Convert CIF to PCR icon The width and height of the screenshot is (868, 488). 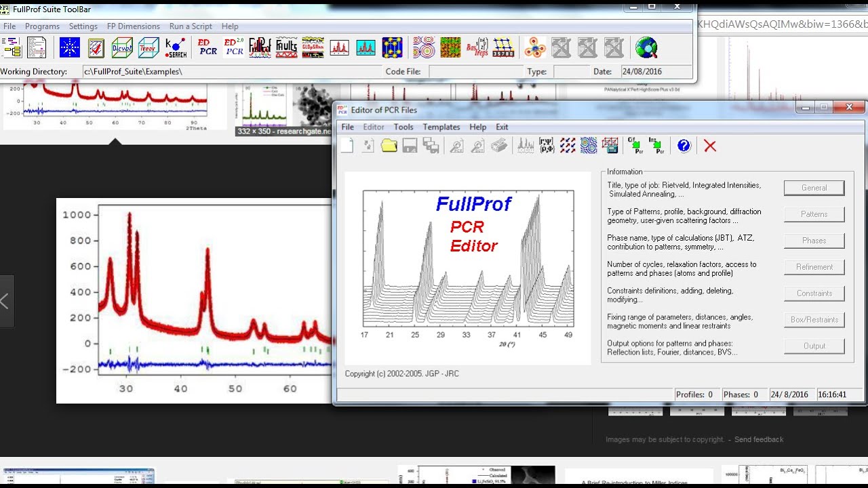point(635,146)
